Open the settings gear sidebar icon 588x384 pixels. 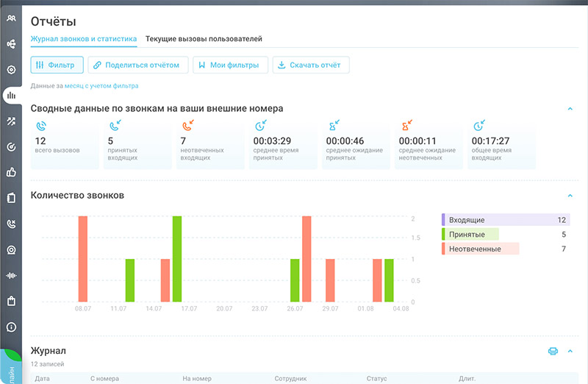tap(11, 70)
